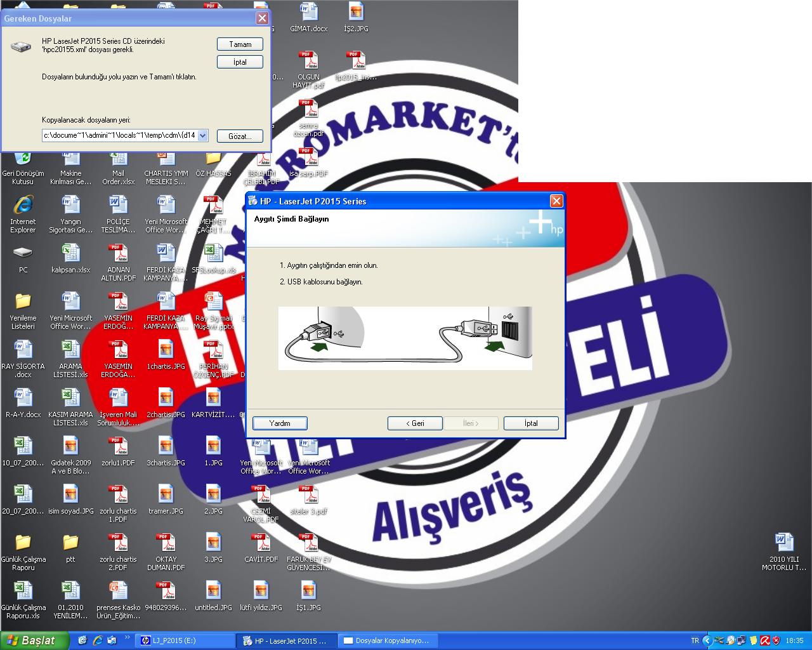This screenshot has width=812, height=650.
Task: Select the RAY SİGORTA.docx file icon
Action: 23,349
